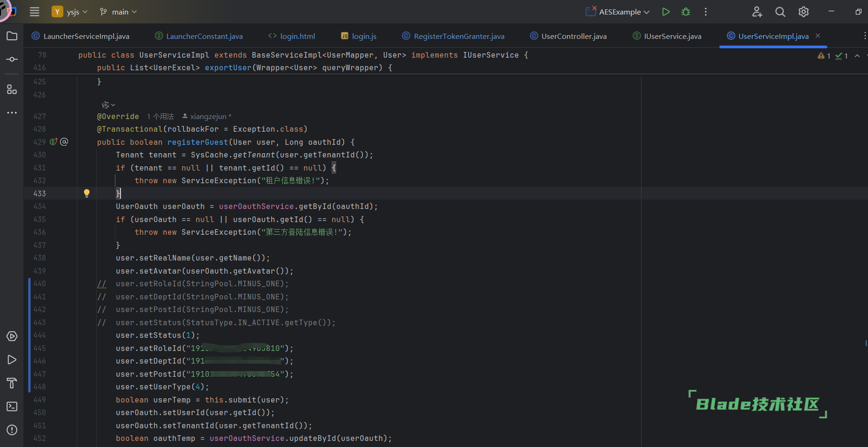868x447 pixels.
Task: Click the @Transactional annotation
Action: tap(129, 129)
